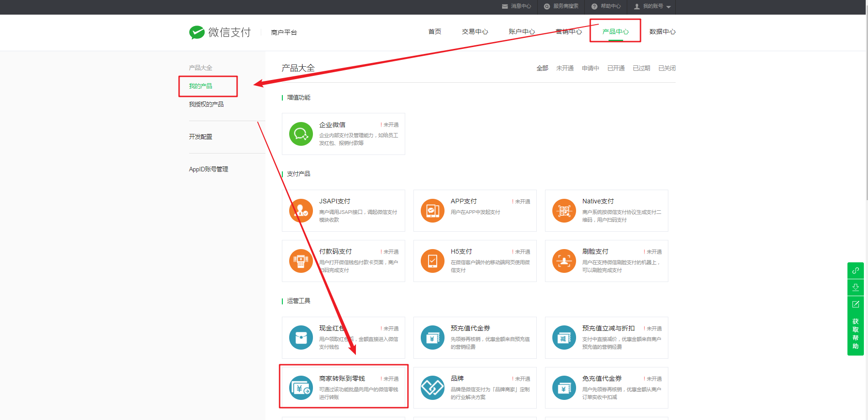Open the 品牌 product icon
Viewport: 868px width, 420px height.
(x=433, y=388)
